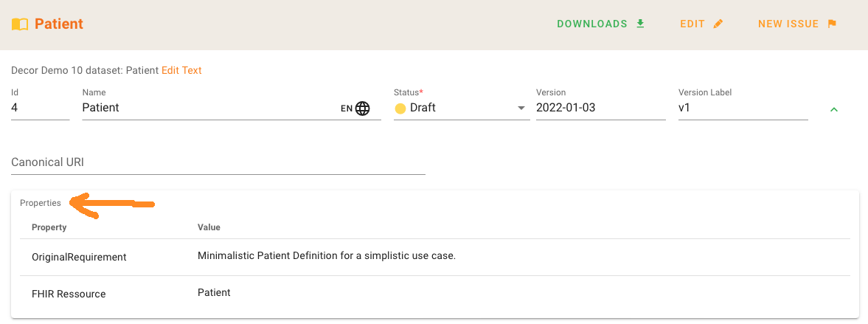Click into the Name field with Patient
Image resolution: width=868 pixels, height=324 pixels.
click(206, 108)
